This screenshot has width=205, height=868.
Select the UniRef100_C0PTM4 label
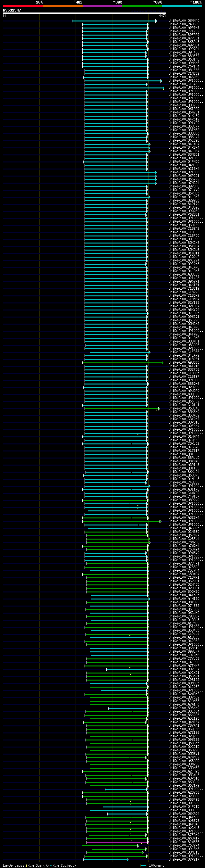tap(184, 67)
